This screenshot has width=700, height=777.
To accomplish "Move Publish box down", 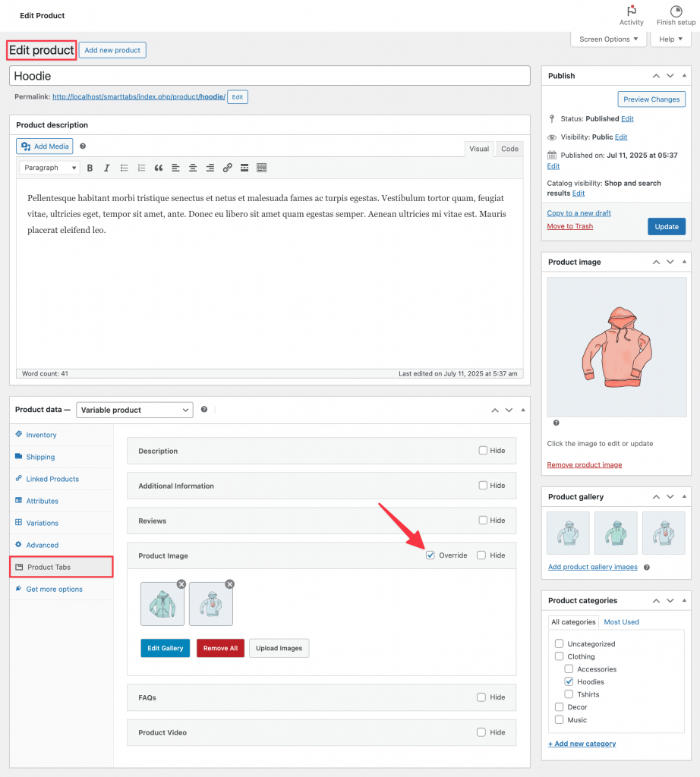I will [670, 76].
